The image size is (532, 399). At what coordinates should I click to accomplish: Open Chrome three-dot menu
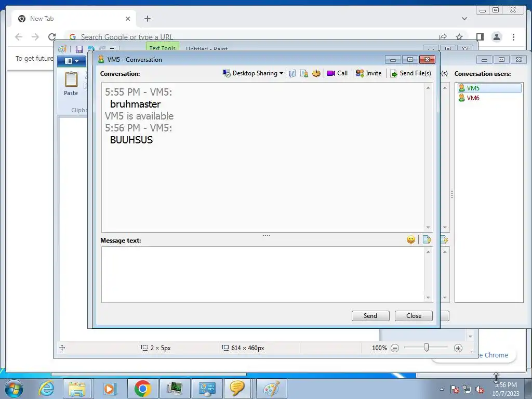pyautogui.click(x=513, y=37)
